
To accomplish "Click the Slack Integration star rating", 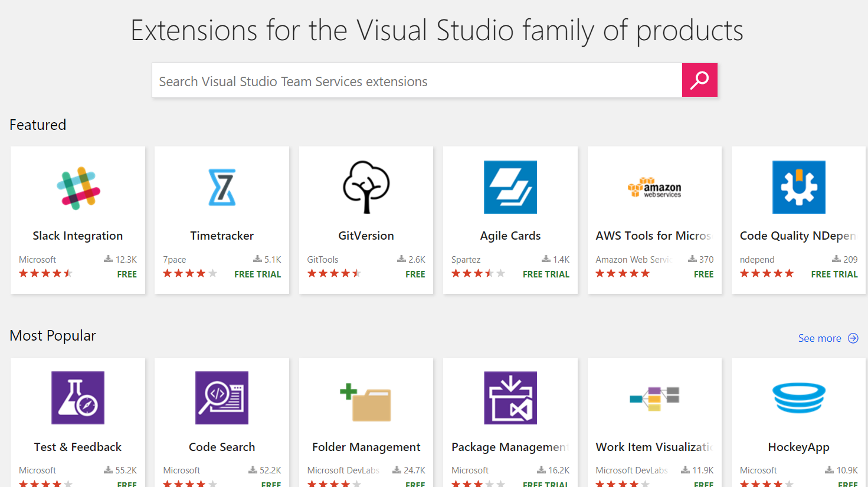I will [x=46, y=273].
